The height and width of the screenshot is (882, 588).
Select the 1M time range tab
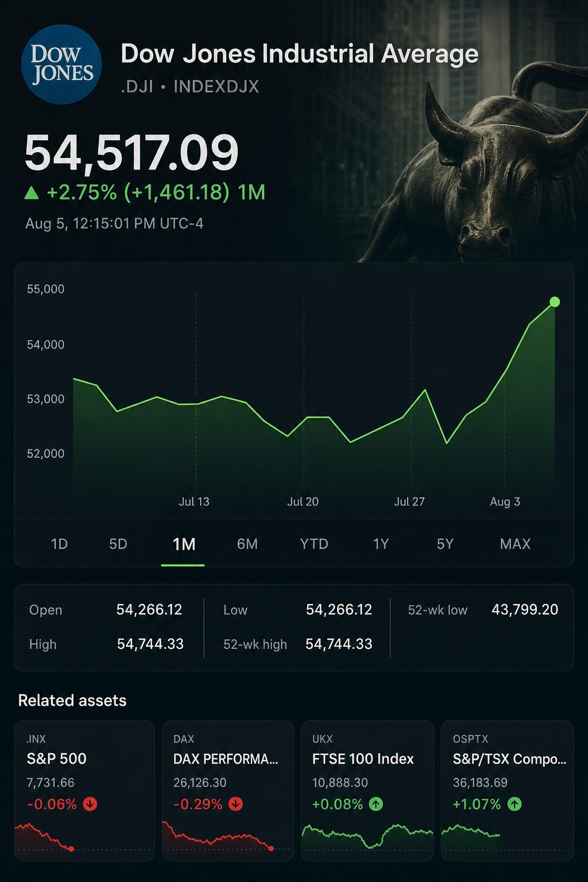point(184,544)
